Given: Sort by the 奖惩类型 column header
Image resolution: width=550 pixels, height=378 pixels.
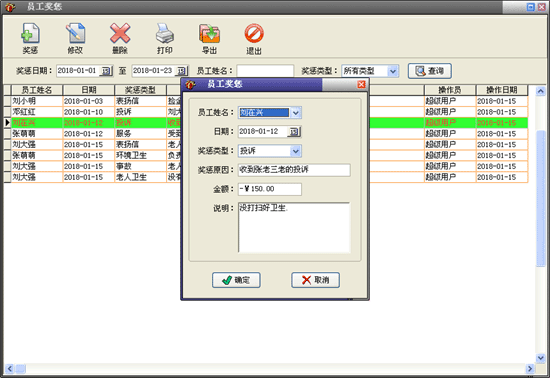Looking at the screenshot, I should point(140,90).
